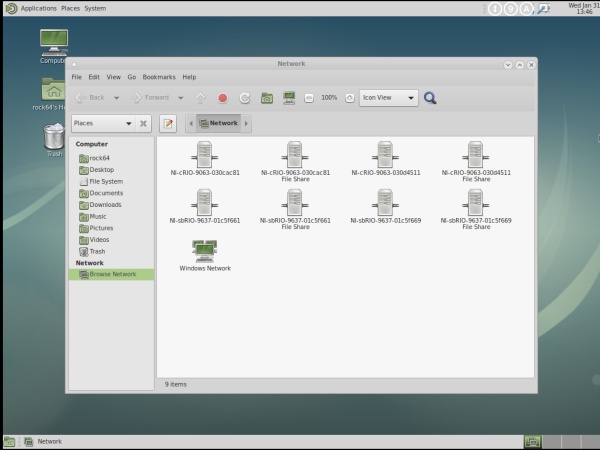600x450 pixels.
Task: Open the Places panel menu
Action: click(70, 8)
